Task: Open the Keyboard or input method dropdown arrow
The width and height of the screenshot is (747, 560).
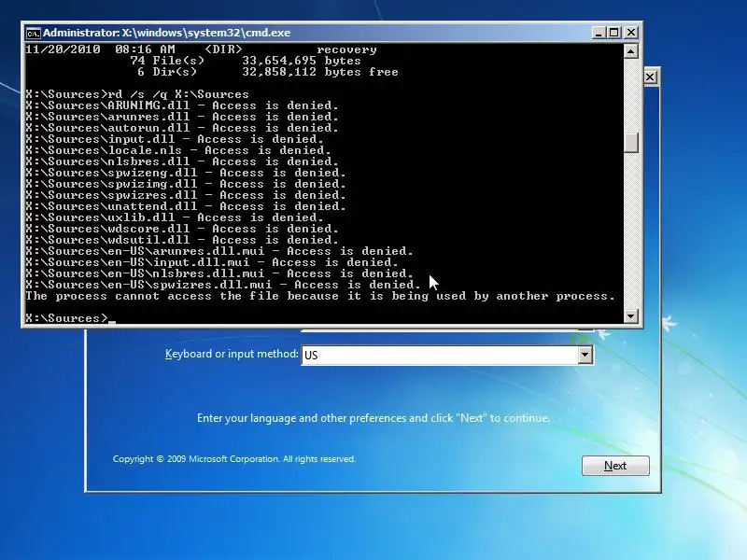Action: coord(585,355)
